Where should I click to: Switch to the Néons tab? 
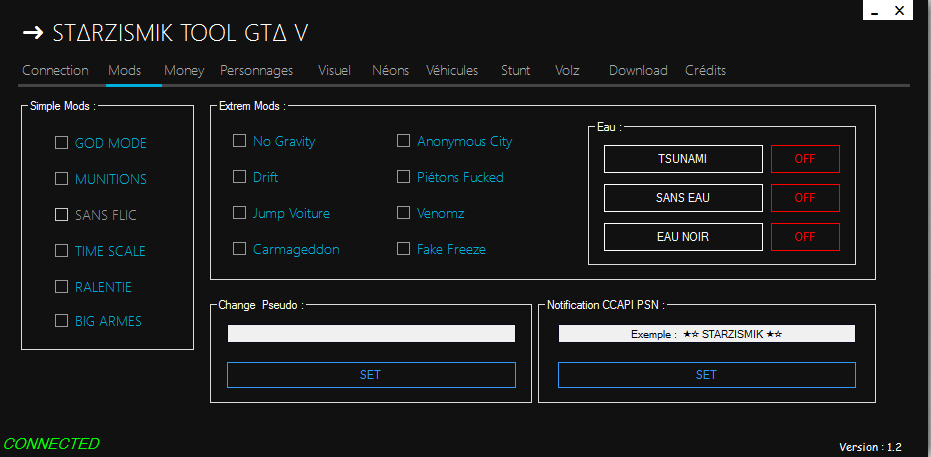[x=391, y=71]
